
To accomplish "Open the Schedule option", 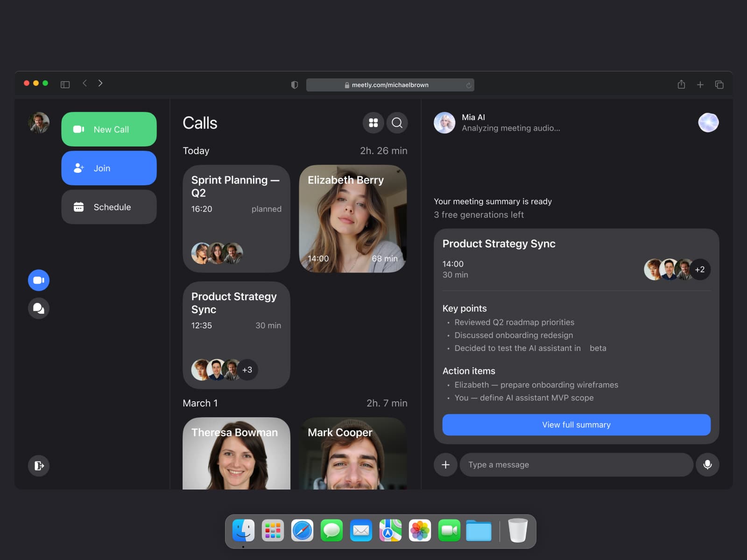I will tap(109, 207).
